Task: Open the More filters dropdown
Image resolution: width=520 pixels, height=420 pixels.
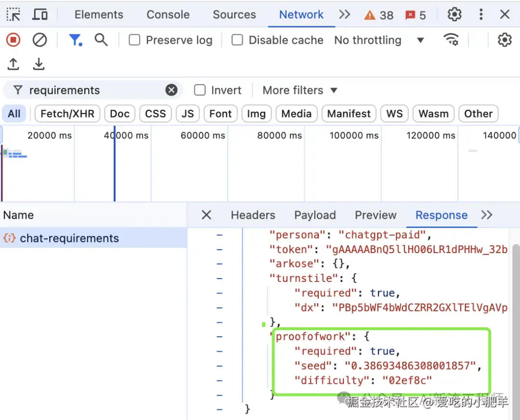Action: click(300, 90)
